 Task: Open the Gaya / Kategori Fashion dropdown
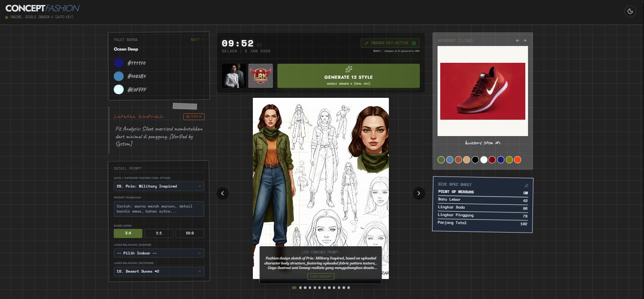pyautogui.click(x=159, y=186)
